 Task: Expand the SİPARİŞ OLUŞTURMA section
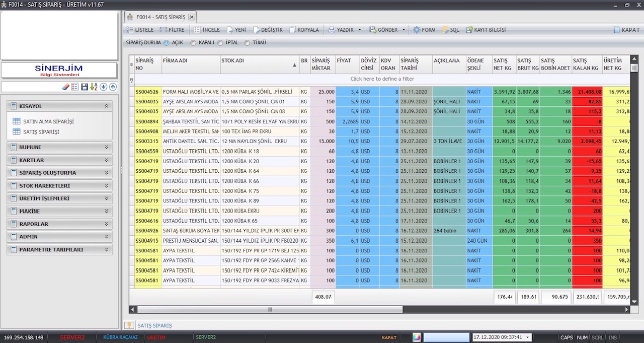pyautogui.click(x=59, y=173)
